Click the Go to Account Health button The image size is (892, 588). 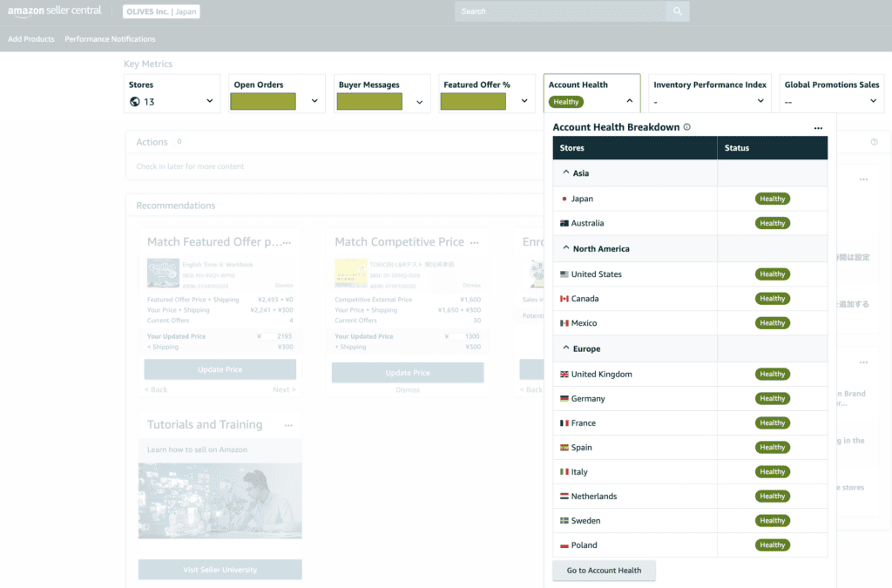pyautogui.click(x=605, y=571)
